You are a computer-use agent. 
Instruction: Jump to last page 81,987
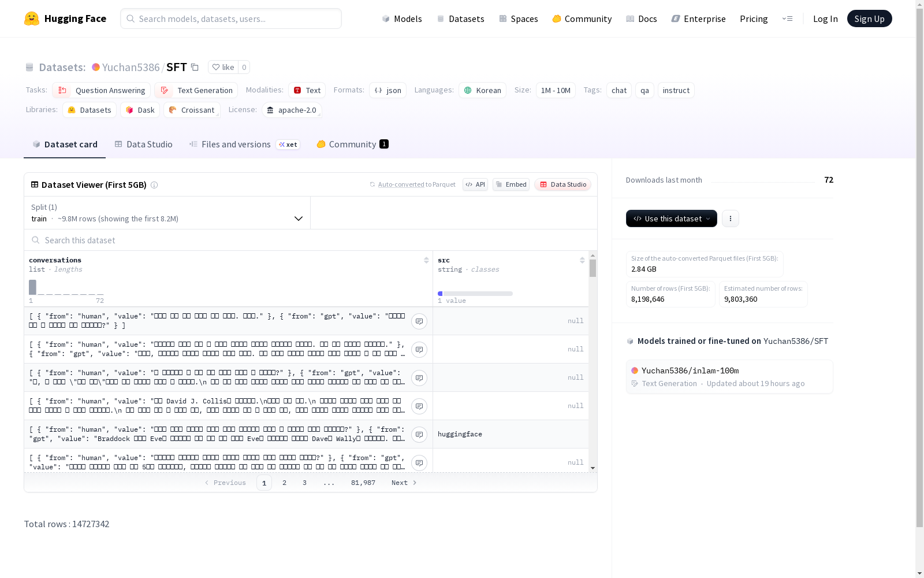point(363,483)
